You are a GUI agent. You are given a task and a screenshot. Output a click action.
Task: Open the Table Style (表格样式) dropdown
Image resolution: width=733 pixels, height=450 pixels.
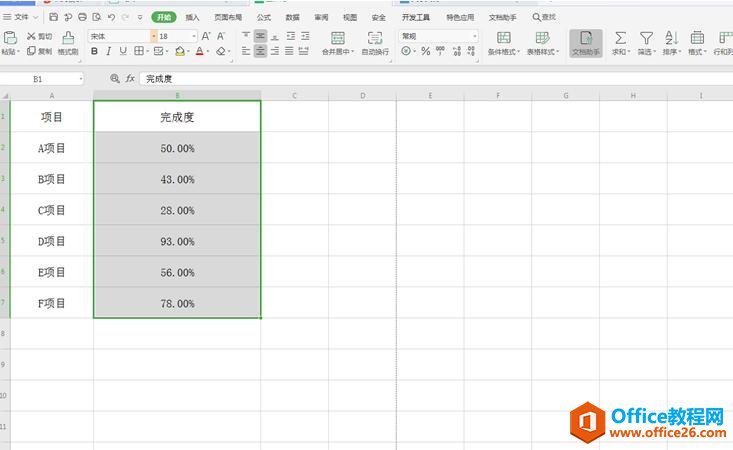point(543,43)
